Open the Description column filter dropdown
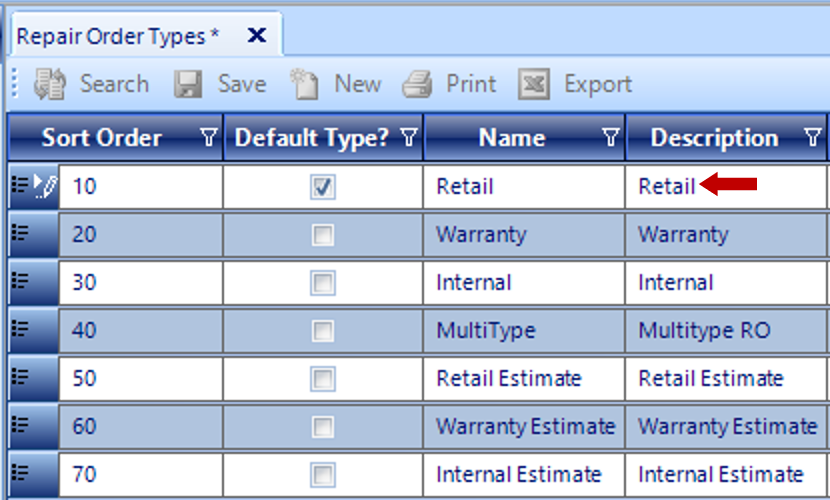 click(x=812, y=138)
